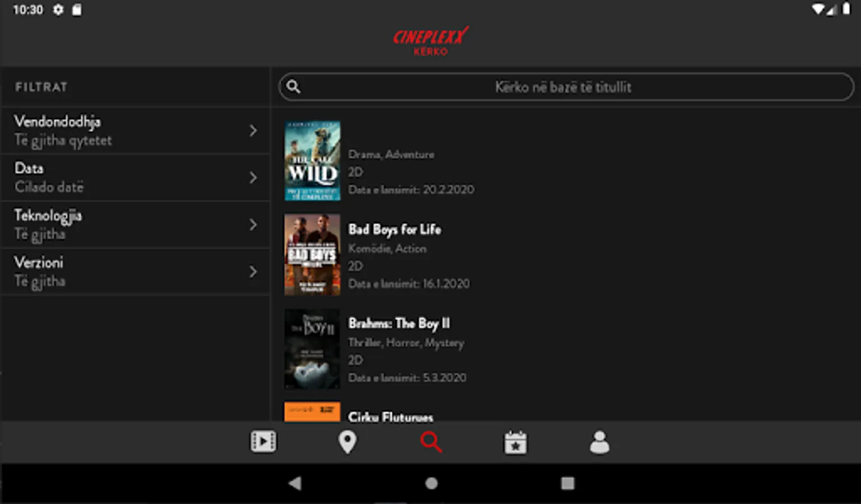Tap 'Thriller, Horror, Mystery' genre text
This screenshot has width=861, height=504.
click(406, 343)
